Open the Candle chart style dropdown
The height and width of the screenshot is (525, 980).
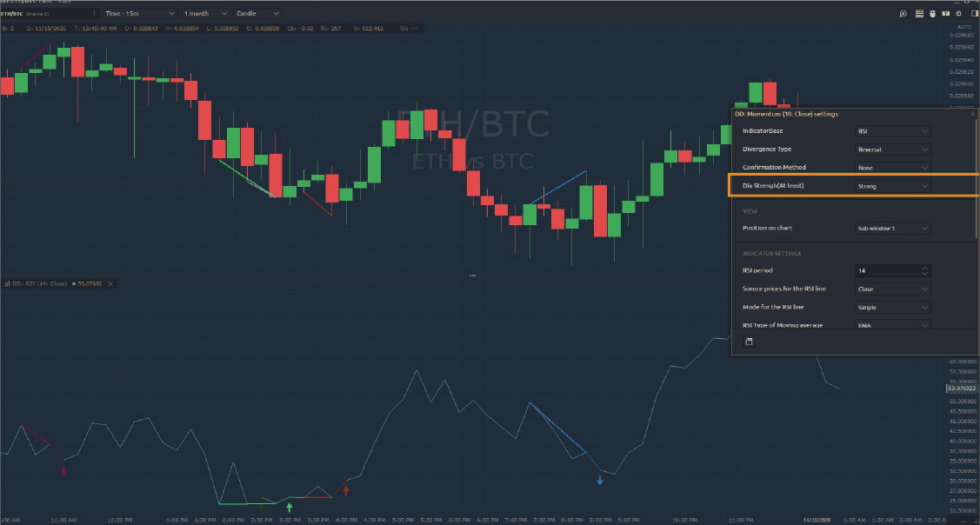(x=258, y=14)
